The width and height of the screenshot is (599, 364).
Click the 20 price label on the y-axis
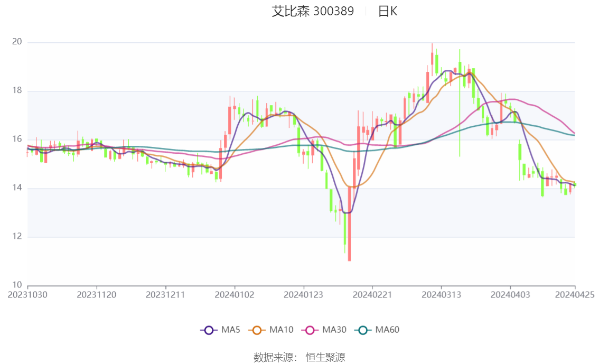click(17, 42)
